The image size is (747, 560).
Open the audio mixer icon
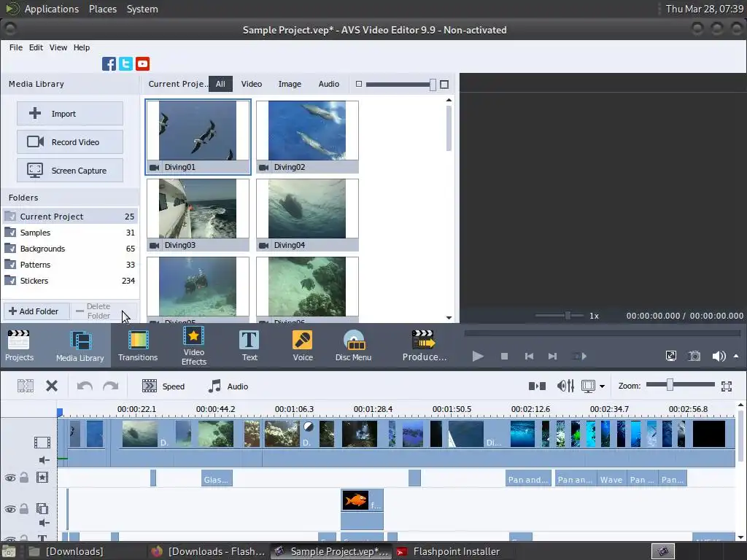[x=565, y=386]
